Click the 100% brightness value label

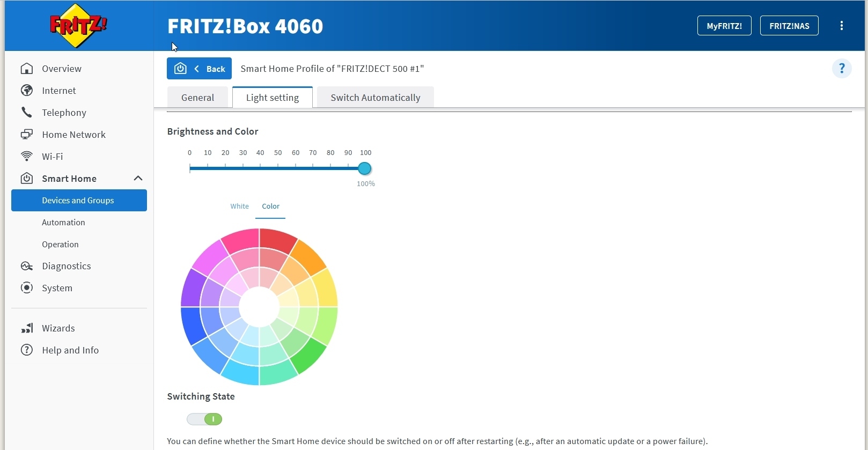tap(366, 184)
